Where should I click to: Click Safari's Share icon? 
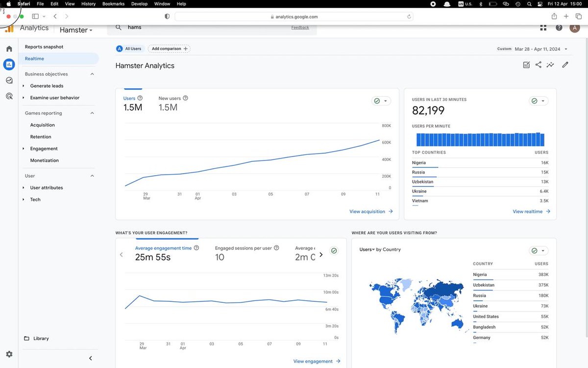pyautogui.click(x=554, y=16)
